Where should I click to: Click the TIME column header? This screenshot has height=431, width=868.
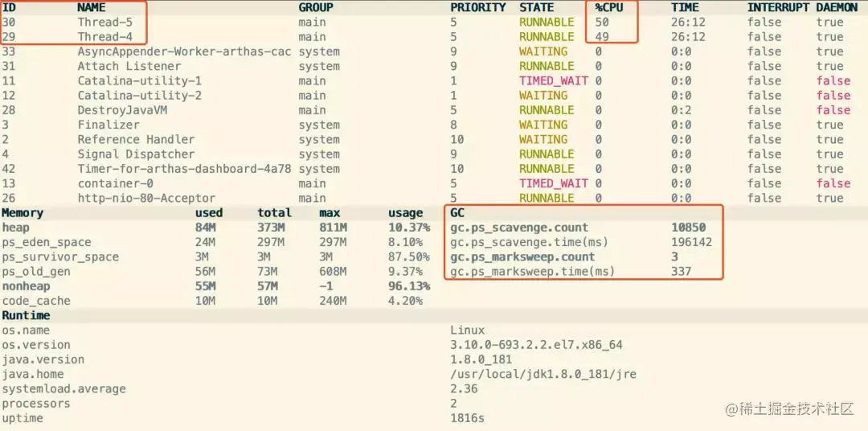click(x=686, y=8)
